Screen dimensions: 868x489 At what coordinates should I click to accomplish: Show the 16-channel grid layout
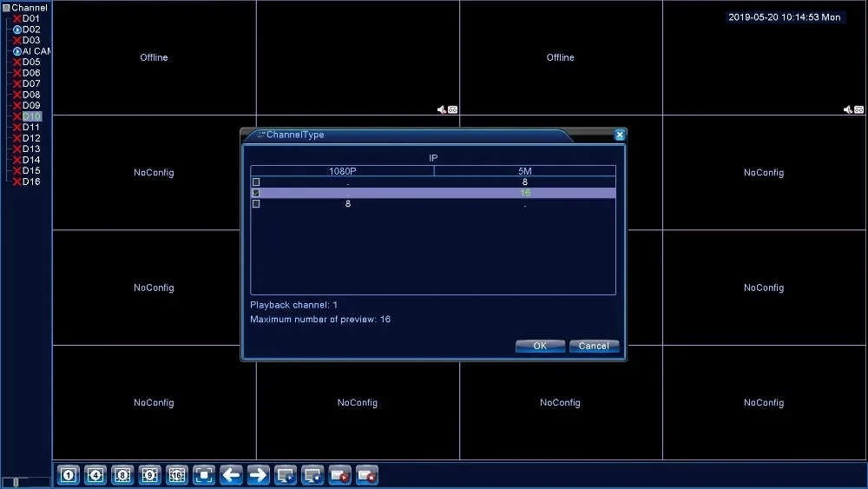point(176,475)
